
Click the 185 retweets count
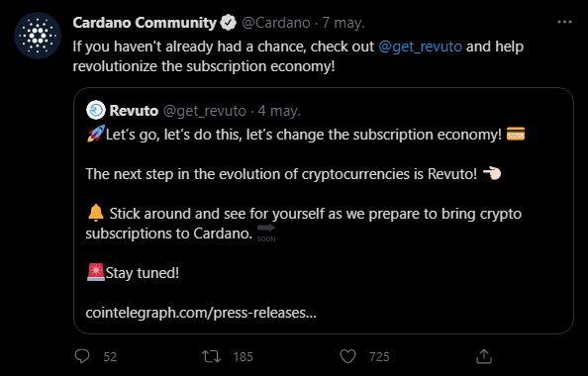pos(244,356)
